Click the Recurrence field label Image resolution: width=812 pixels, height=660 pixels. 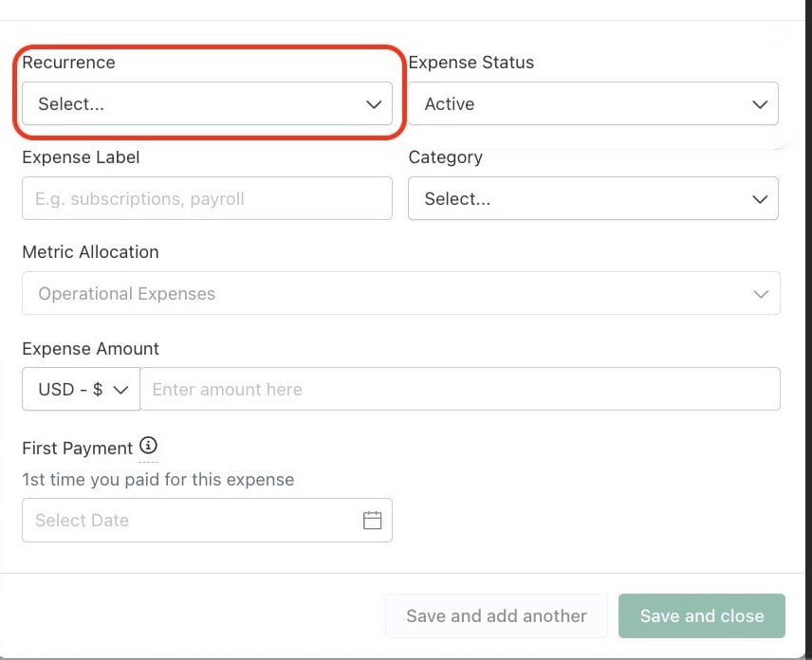click(x=69, y=63)
